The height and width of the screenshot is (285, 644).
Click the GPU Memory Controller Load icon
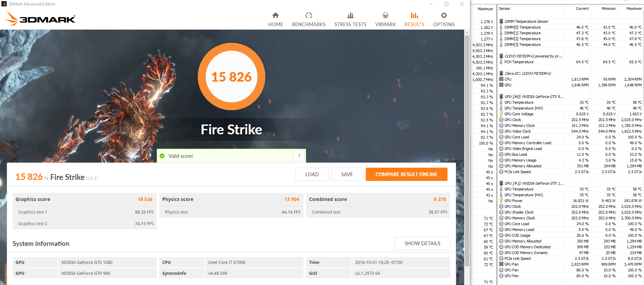click(501, 142)
